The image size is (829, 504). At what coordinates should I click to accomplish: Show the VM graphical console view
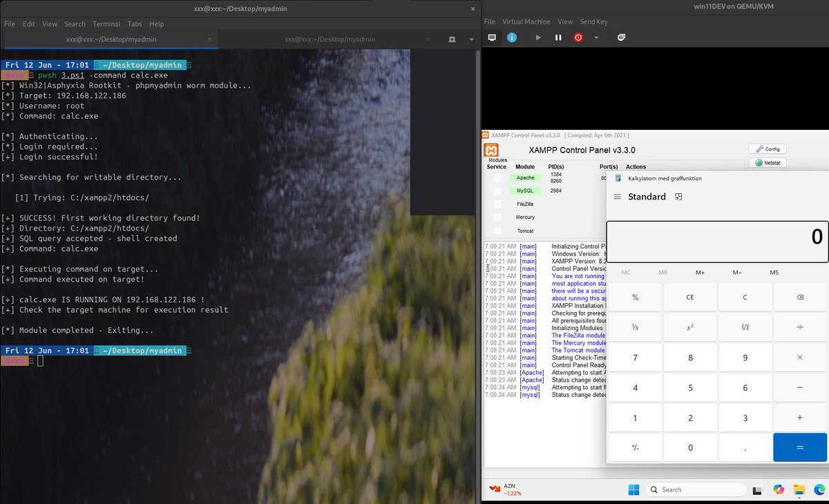click(x=492, y=37)
